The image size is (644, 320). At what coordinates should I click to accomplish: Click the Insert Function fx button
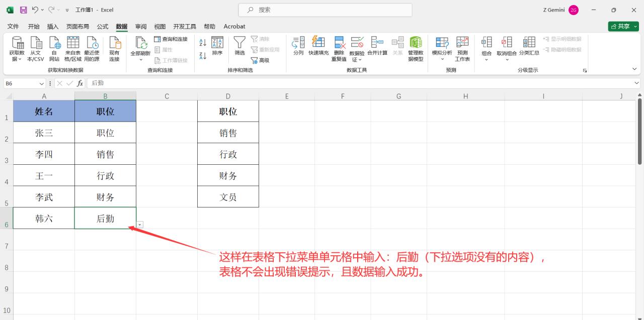[80, 83]
